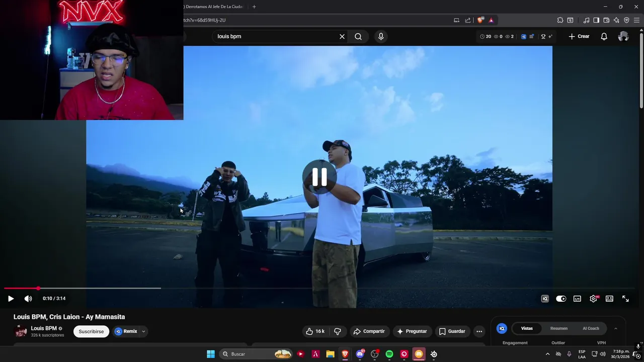Screen dimensions: 644x362
Task: Click the share page icon in address bar
Action: 468,20
